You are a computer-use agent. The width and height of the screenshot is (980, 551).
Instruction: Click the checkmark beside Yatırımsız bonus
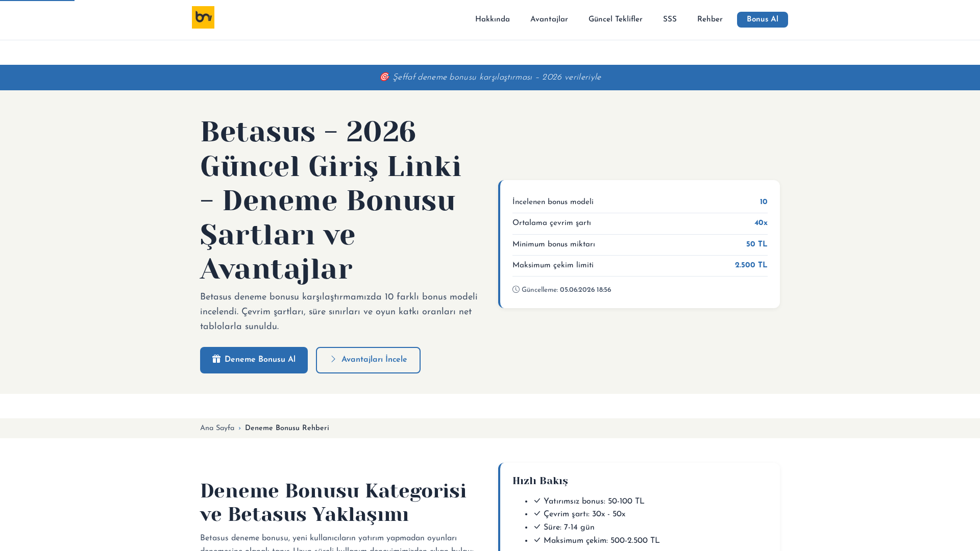click(537, 501)
